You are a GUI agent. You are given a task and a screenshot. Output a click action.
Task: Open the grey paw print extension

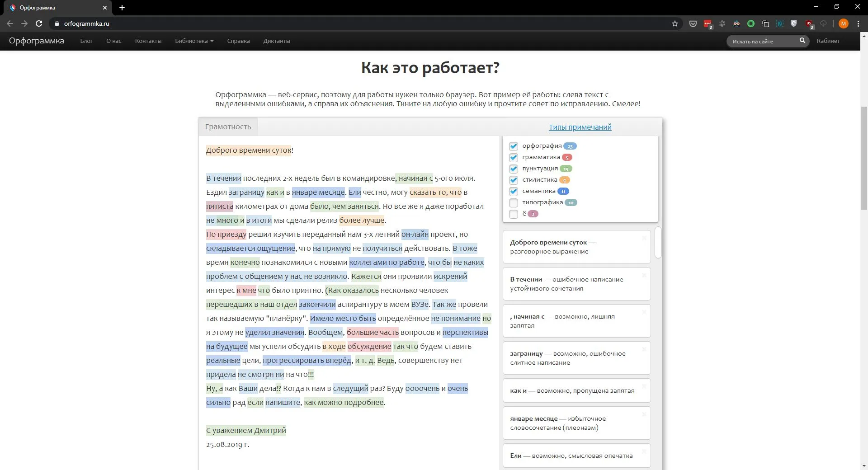pos(722,23)
